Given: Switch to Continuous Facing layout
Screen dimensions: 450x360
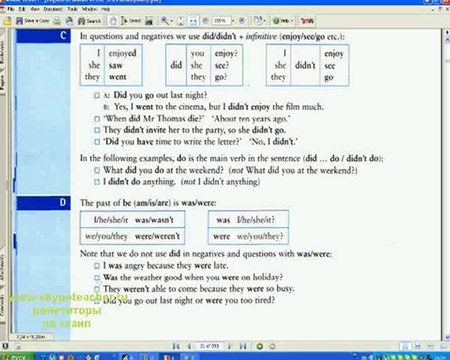Looking at the screenshot, I should tap(430, 347).
